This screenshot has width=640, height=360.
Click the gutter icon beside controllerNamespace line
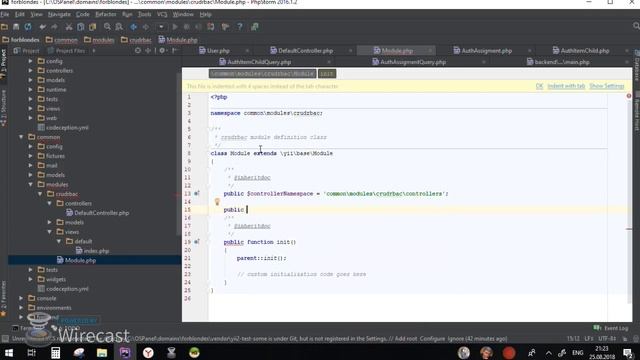point(197,193)
